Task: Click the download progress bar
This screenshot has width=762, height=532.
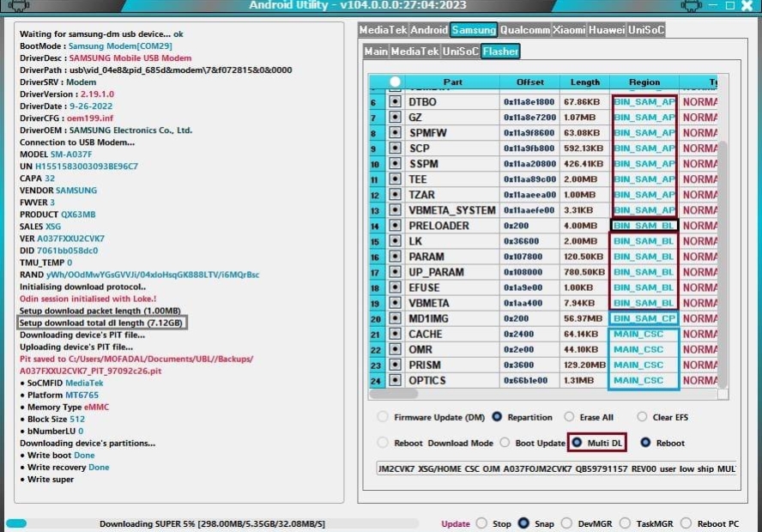Action: pos(212,523)
